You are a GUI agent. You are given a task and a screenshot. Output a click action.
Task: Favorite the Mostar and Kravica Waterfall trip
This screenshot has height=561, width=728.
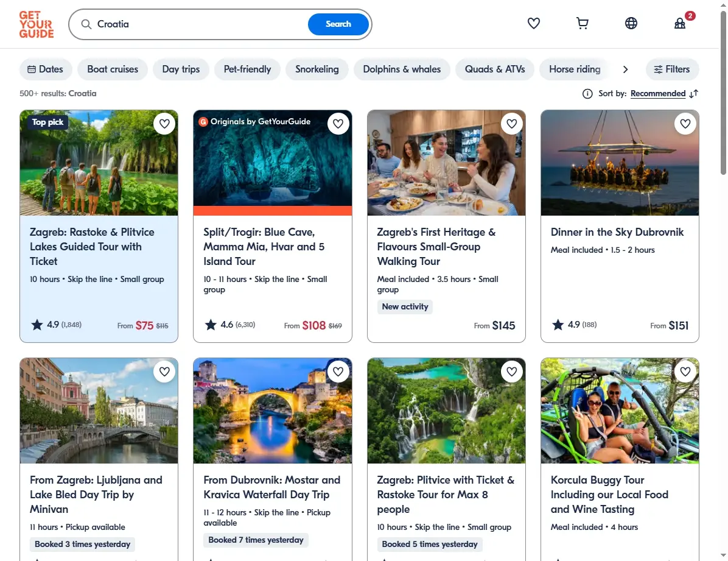click(338, 372)
